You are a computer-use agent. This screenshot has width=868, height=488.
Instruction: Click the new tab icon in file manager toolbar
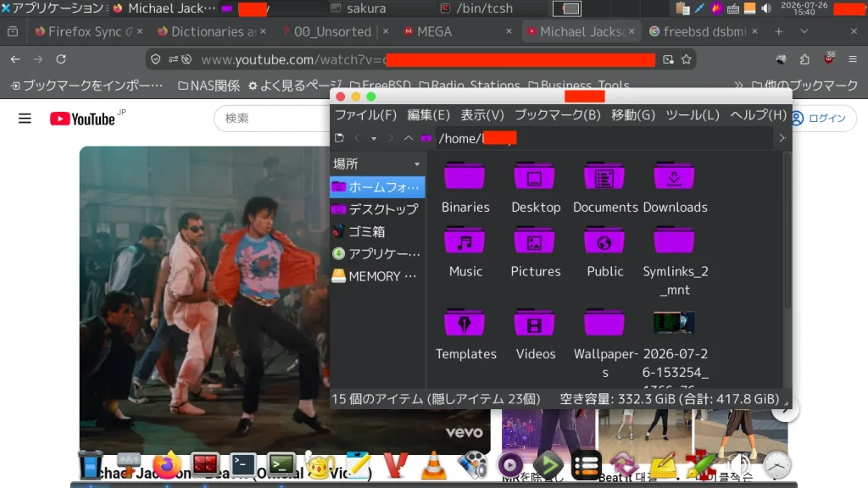pos(339,138)
